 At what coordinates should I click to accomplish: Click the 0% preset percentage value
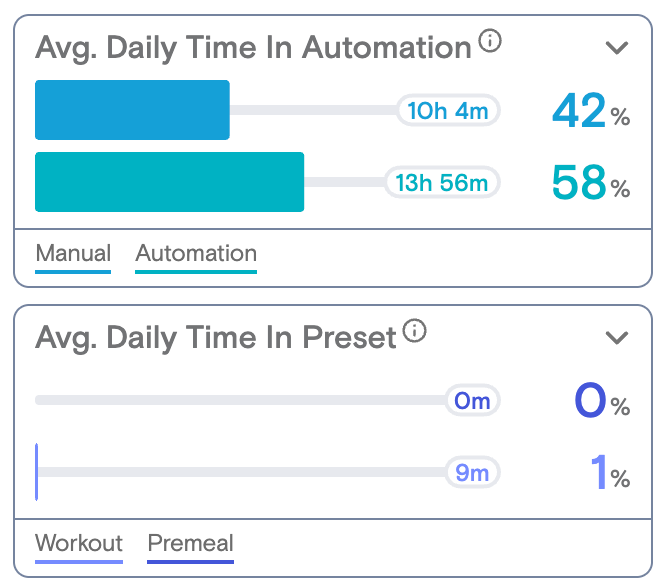602,400
